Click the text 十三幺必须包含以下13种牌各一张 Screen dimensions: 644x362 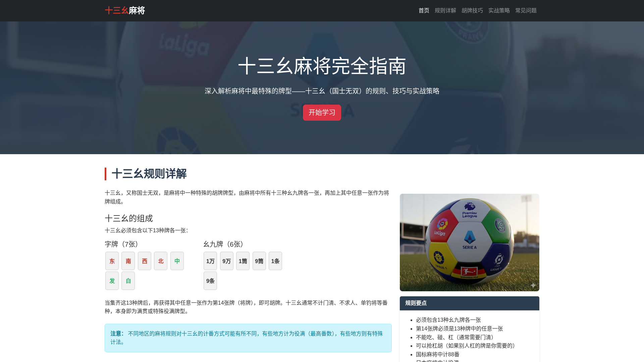pyautogui.click(x=147, y=231)
